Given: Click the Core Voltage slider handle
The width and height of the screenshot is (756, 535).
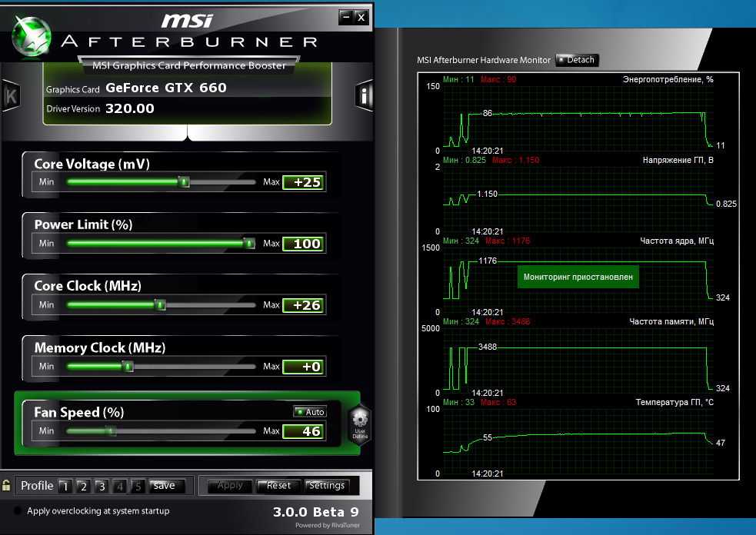Looking at the screenshot, I should [x=184, y=182].
